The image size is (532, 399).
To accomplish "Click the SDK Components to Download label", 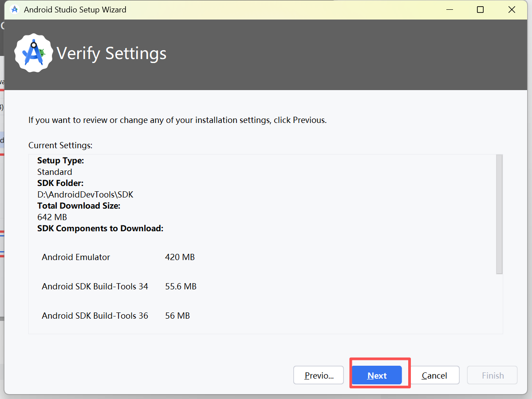I will 100,228.
